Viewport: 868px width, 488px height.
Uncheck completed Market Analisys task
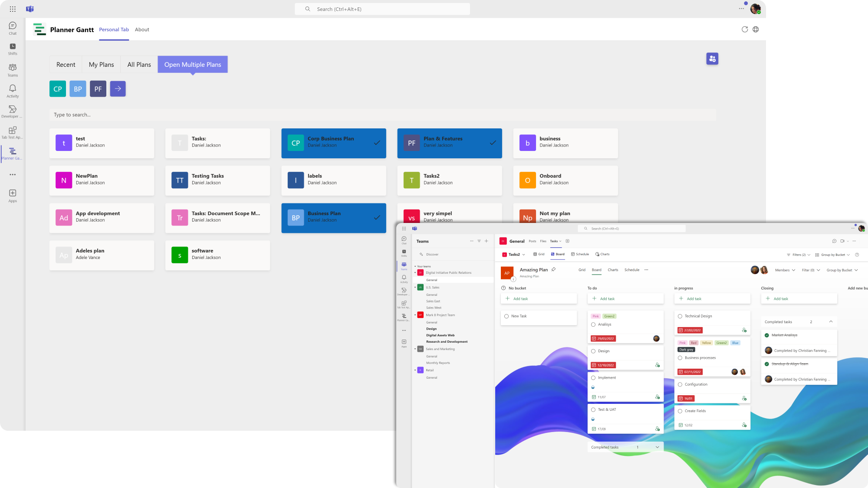(767, 335)
